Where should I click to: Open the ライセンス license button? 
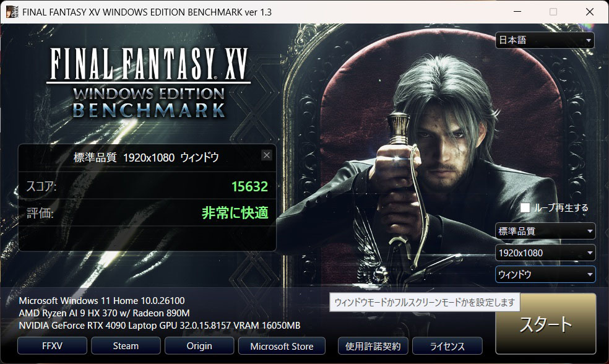[447, 346]
